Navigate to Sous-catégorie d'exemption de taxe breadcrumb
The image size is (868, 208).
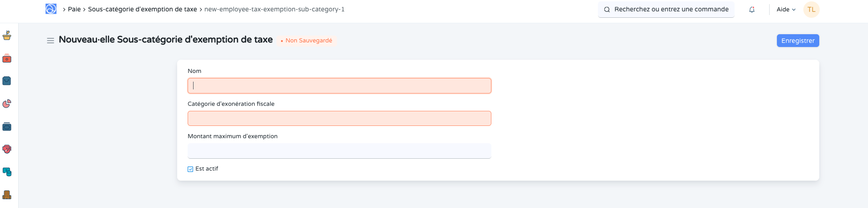(142, 9)
